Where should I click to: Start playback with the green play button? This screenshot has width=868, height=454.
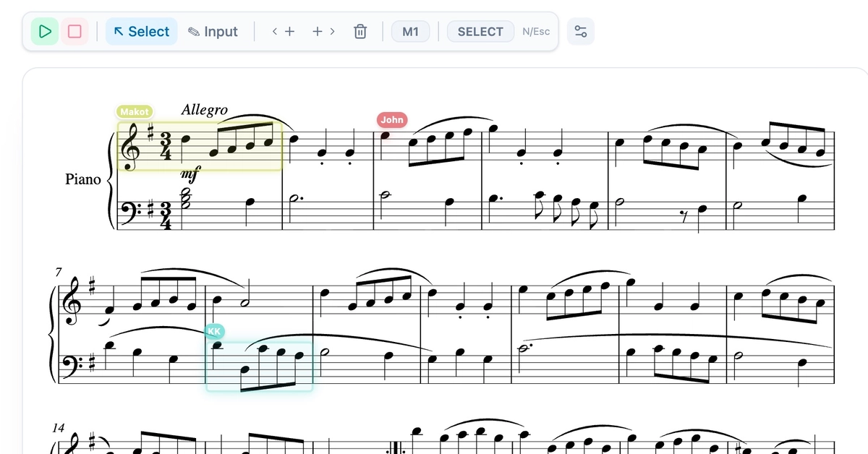(x=45, y=31)
